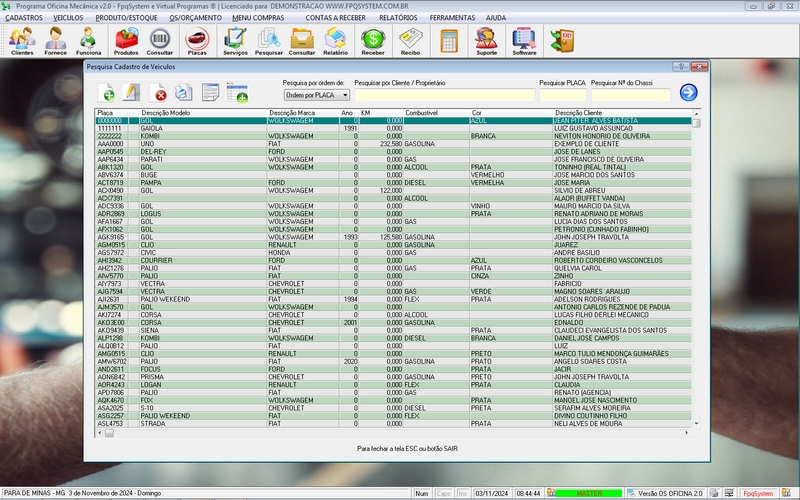Viewport: 800px width, 500px height.
Task: Open the CADASTROS menu
Action: coord(23,18)
